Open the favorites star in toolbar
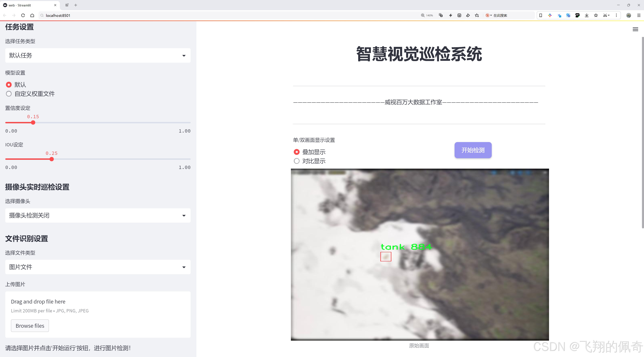 click(596, 15)
